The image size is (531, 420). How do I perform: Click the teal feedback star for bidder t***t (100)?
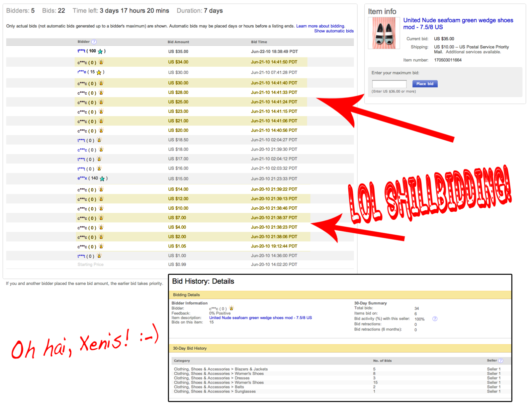click(x=100, y=51)
